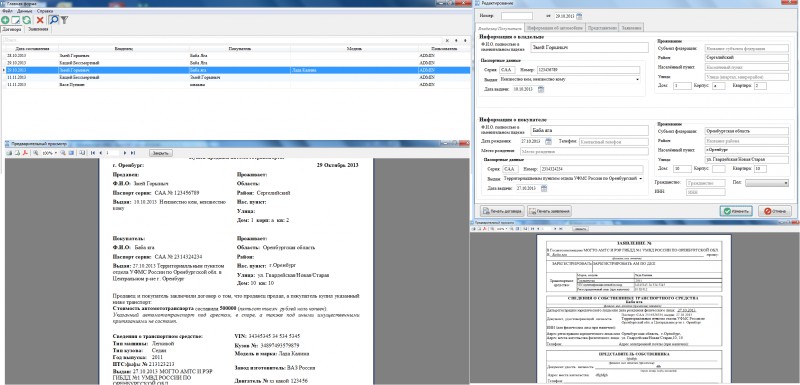Click buyer Субъект федерации Оренбургская область field
This screenshot has height=385, width=800.
746,131
